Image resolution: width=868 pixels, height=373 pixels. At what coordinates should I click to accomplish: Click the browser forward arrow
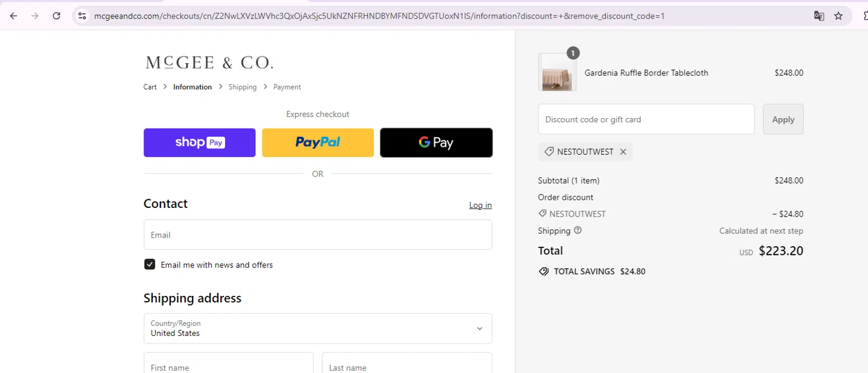35,16
